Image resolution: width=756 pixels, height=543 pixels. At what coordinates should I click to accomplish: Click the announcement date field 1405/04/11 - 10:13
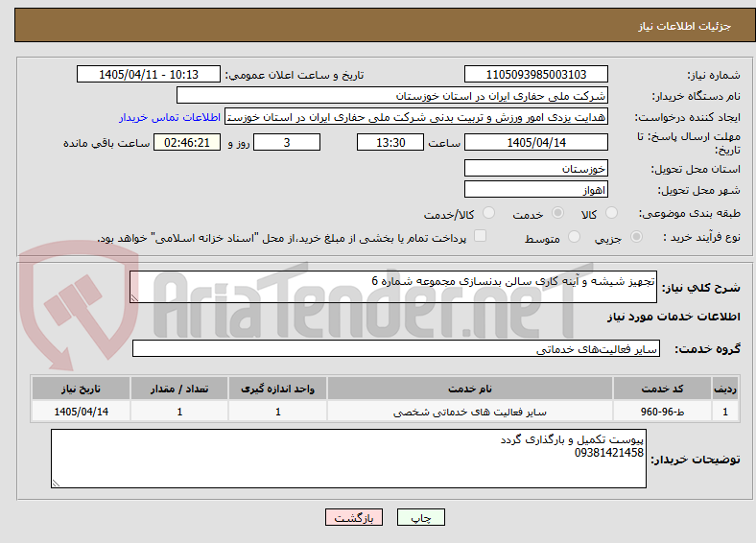pos(149,74)
